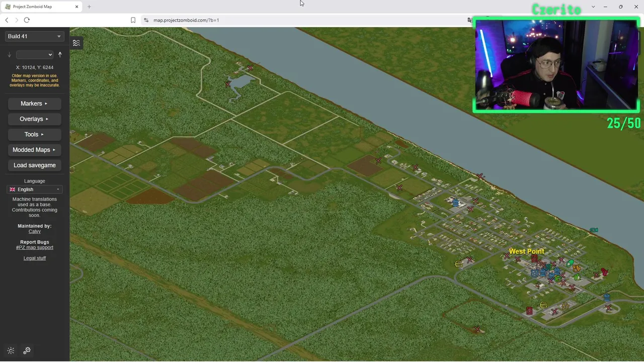This screenshot has height=362, width=644.
Task: Click the burger marker on the west edge of town
Action: tap(458, 264)
